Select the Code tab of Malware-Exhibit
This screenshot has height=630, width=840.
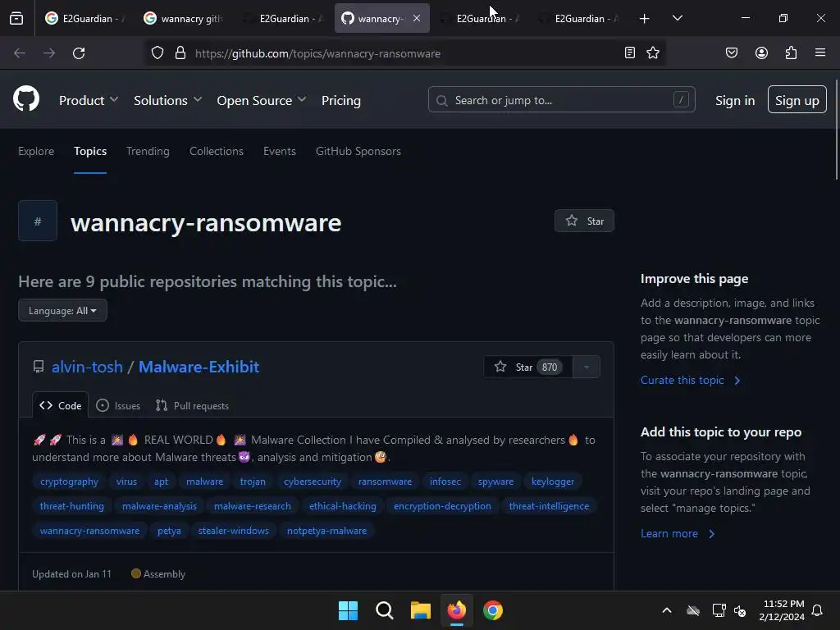pos(61,405)
